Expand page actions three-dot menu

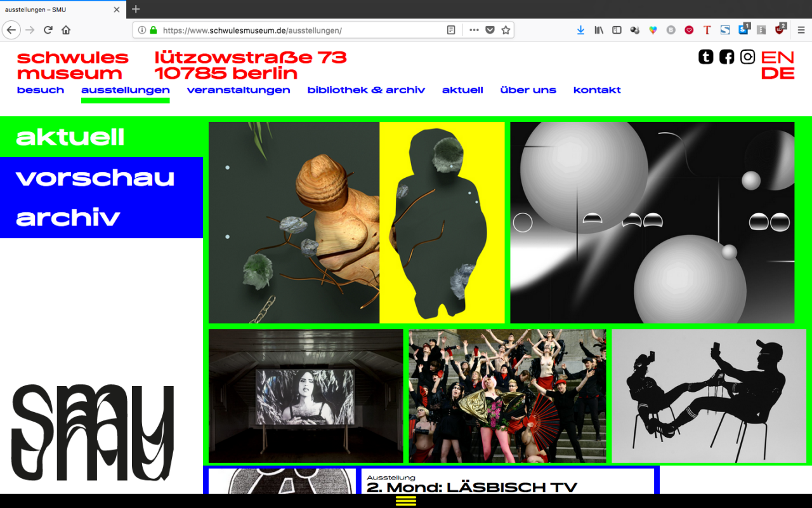coord(474,30)
